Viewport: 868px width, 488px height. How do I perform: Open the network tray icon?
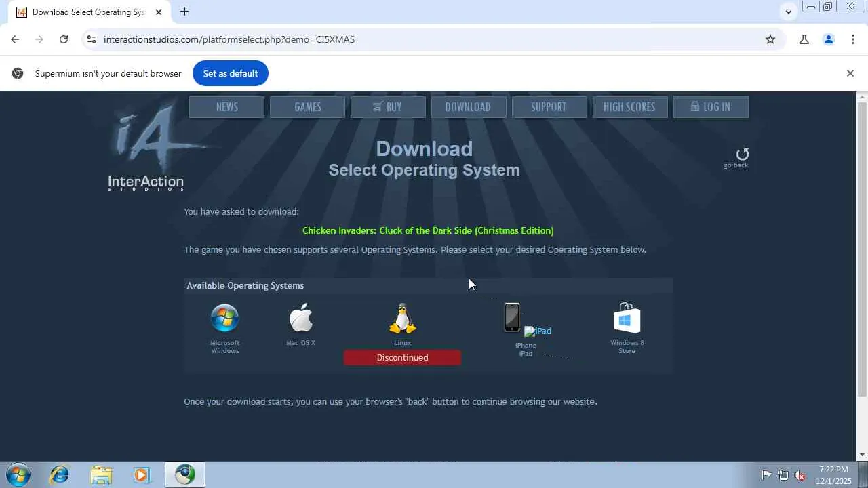(x=783, y=475)
